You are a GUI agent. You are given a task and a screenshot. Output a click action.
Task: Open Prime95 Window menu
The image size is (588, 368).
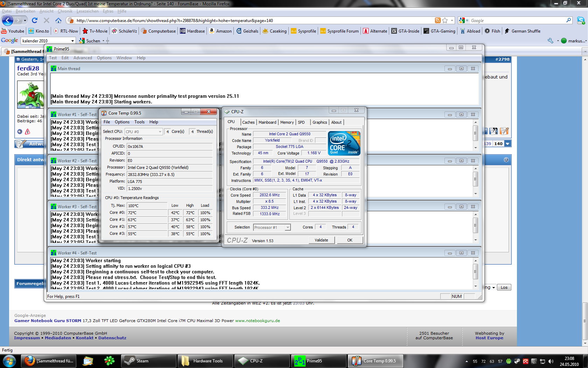point(124,58)
